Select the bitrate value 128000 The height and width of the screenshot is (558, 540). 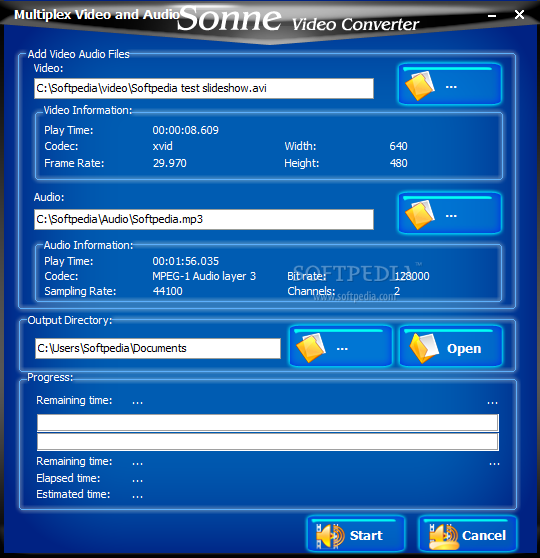coord(412,276)
